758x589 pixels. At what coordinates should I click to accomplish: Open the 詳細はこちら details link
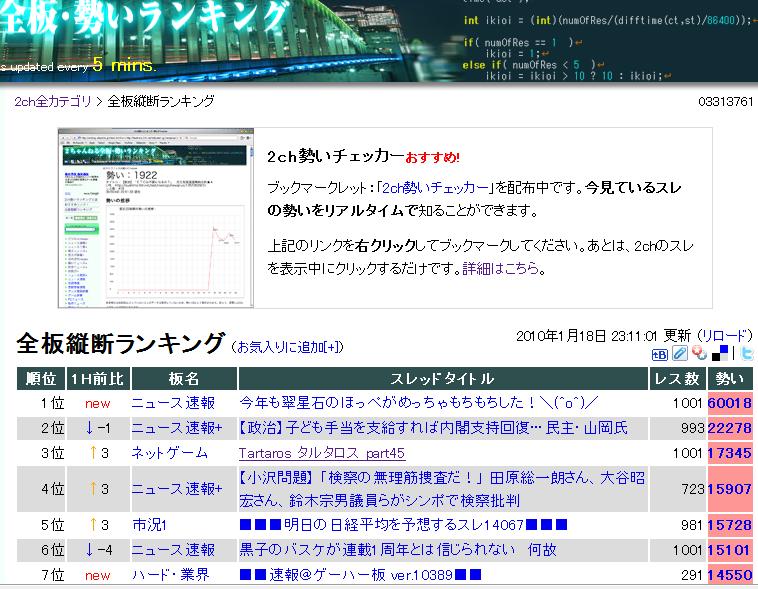click(x=501, y=268)
